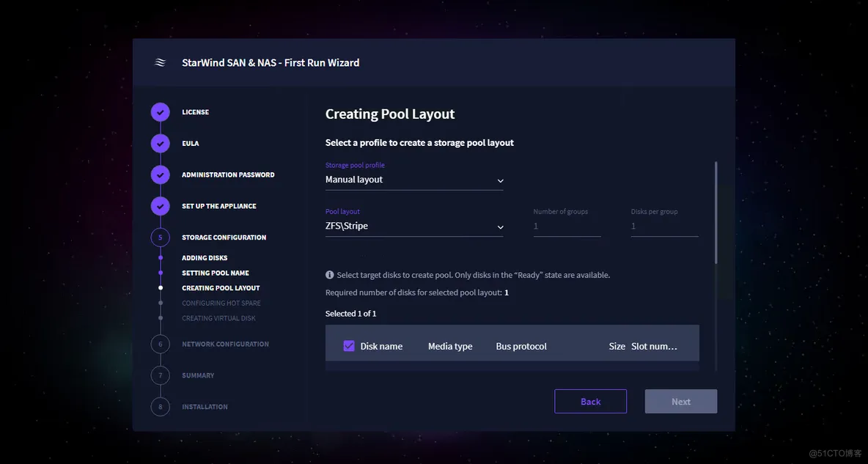Go to the License step label
The width and height of the screenshot is (868, 464).
pos(196,112)
